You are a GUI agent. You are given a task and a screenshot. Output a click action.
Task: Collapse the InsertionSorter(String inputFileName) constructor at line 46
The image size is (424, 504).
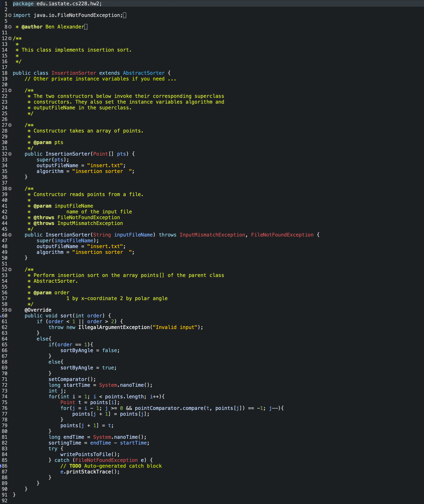pyautogui.click(x=10, y=235)
